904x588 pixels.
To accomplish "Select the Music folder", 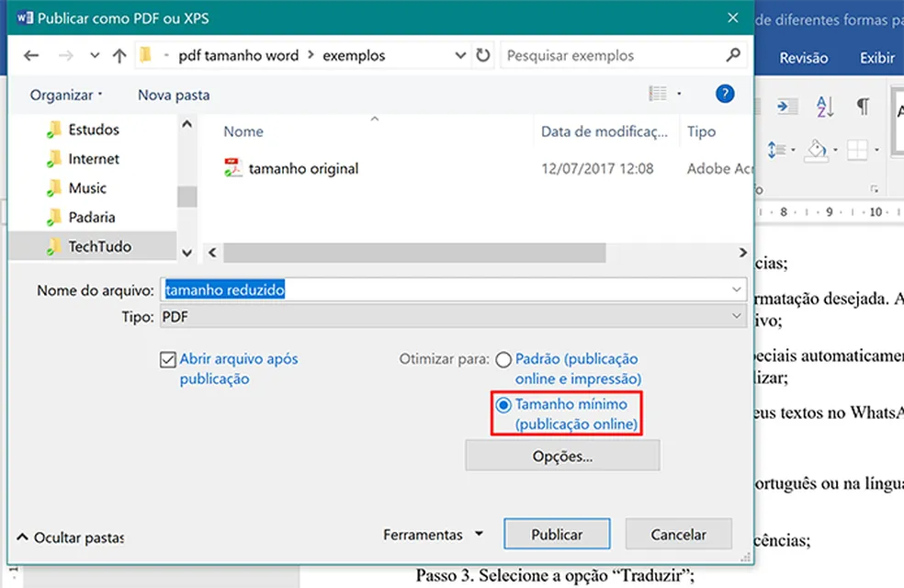I will [86, 188].
